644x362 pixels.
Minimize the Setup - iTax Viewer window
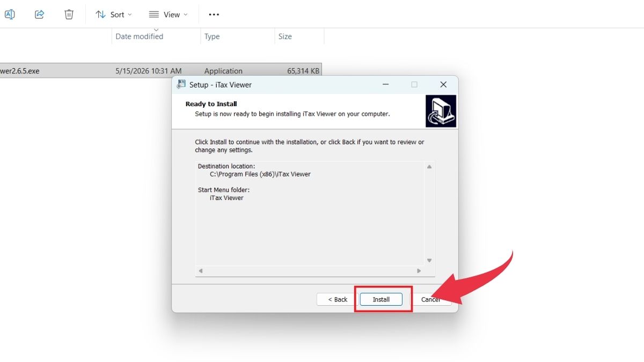coord(385,84)
